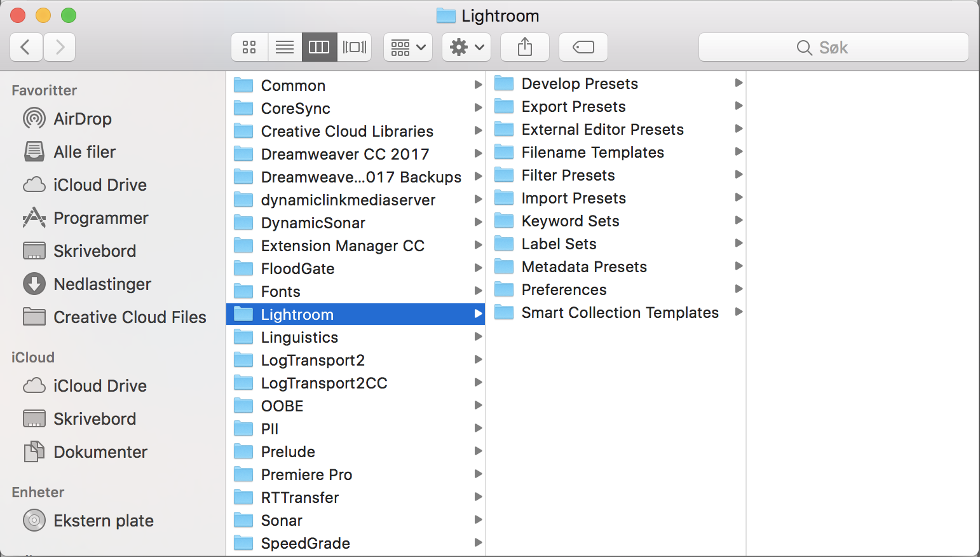Click the Share toolbar button
This screenshot has height=557, width=980.
point(525,47)
